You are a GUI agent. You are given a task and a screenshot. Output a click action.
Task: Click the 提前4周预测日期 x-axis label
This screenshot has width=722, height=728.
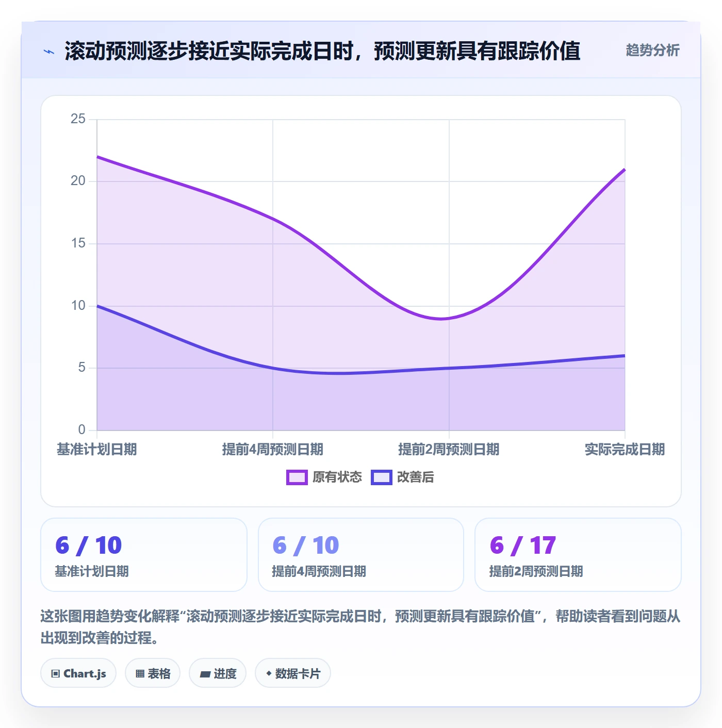(x=273, y=449)
